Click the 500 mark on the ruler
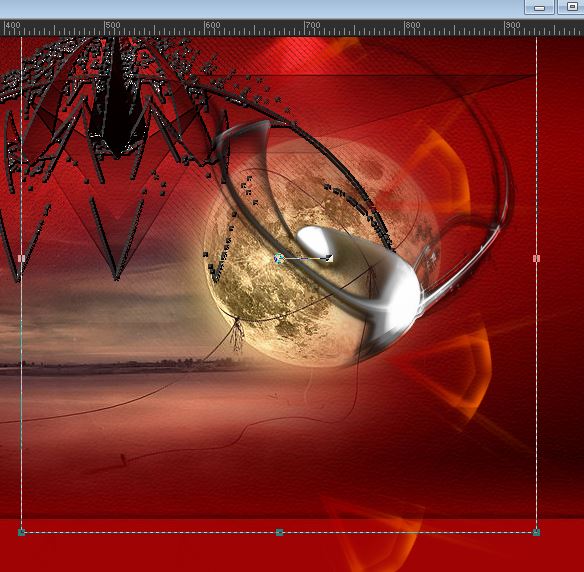 click(112, 25)
